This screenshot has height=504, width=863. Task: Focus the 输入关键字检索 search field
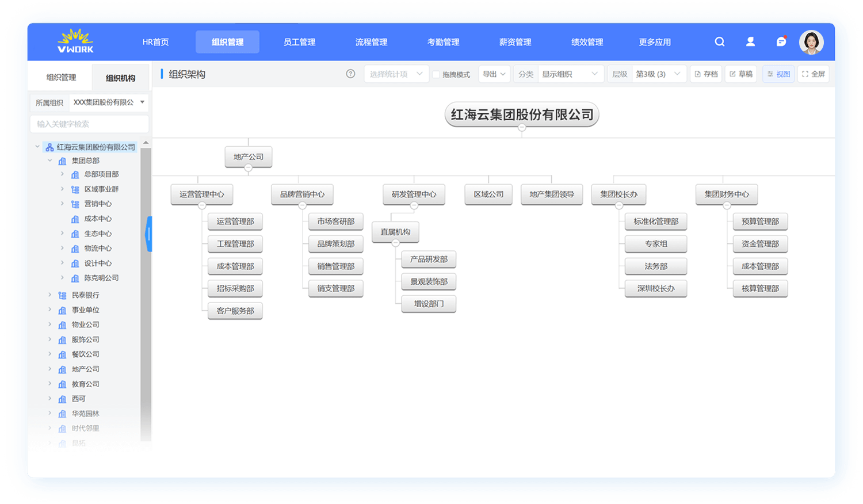89,124
